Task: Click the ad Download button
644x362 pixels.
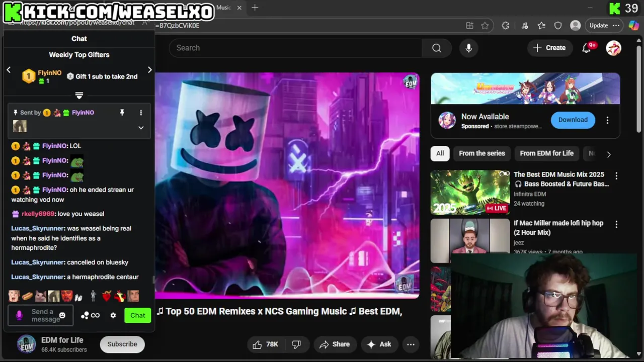Action: 573,120
